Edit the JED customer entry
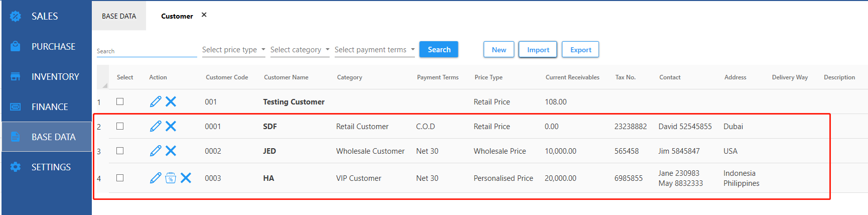 point(156,151)
